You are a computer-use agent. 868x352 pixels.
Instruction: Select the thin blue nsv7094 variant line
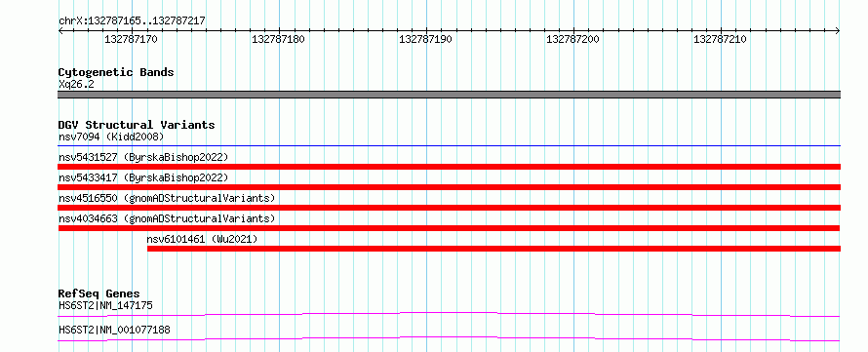click(449, 145)
